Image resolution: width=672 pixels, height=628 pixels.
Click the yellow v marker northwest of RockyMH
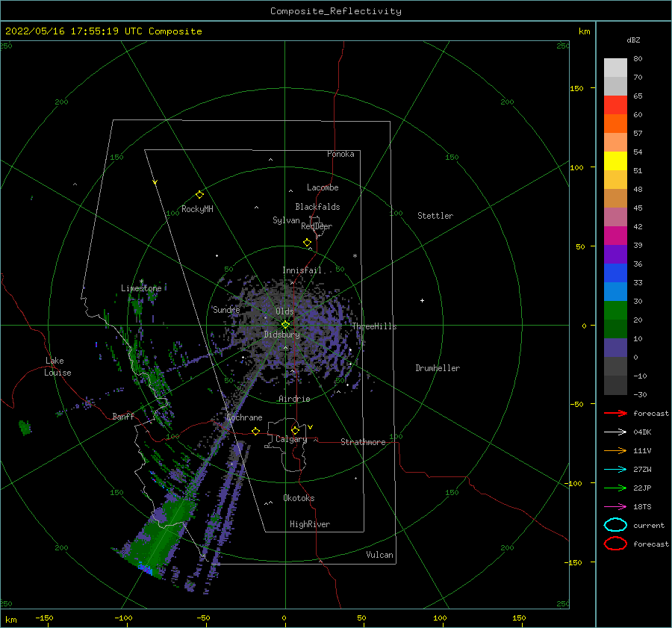pos(155,182)
